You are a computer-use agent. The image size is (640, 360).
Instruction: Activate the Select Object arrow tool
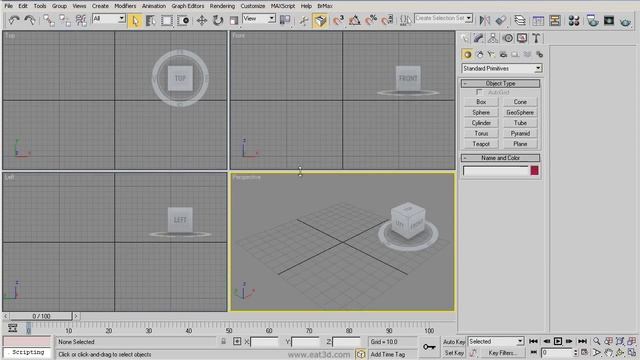click(x=135, y=20)
